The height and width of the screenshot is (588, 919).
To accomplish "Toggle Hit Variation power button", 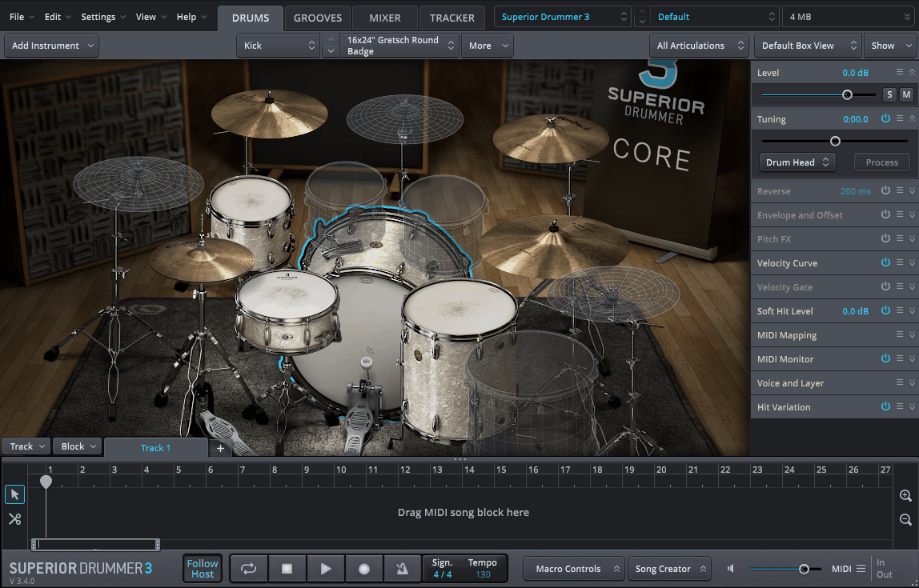I will click(885, 406).
